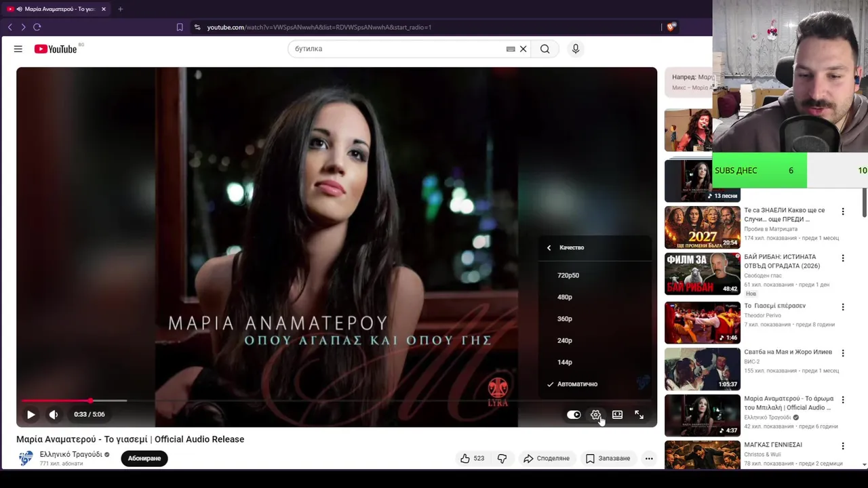Open options for Το άρωμα του Μπιλαλή

(843, 400)
